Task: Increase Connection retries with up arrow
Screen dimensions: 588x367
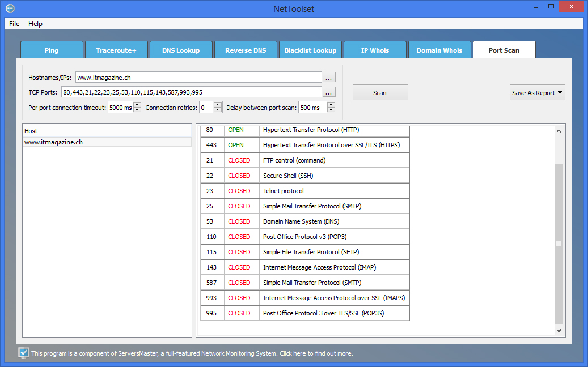Action: (x=218, y=105)
